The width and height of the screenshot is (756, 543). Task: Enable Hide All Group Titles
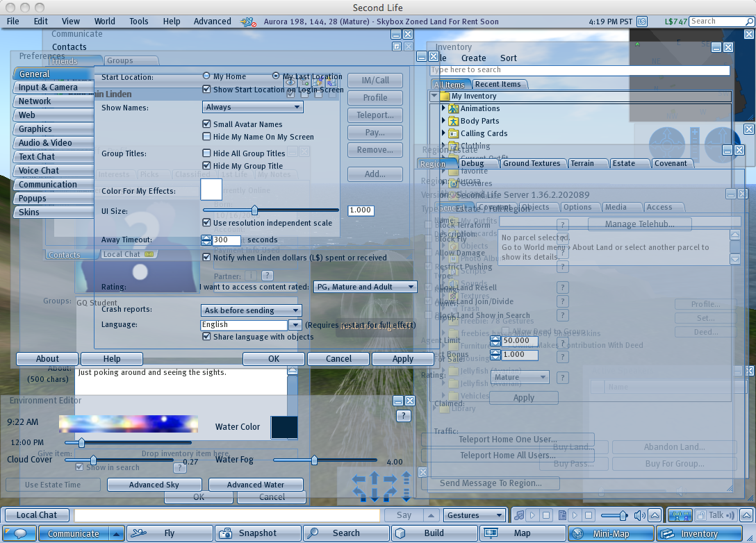(x=206, y=153)
